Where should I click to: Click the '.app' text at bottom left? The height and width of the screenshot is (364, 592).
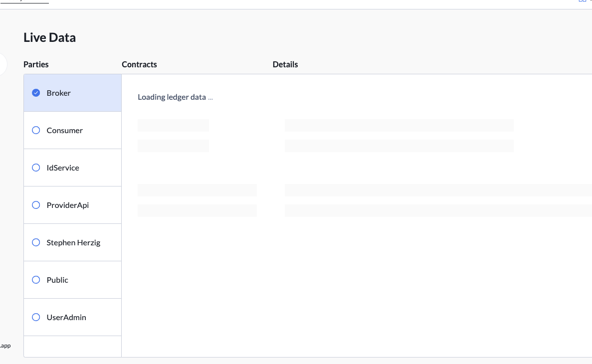point(5,346)
